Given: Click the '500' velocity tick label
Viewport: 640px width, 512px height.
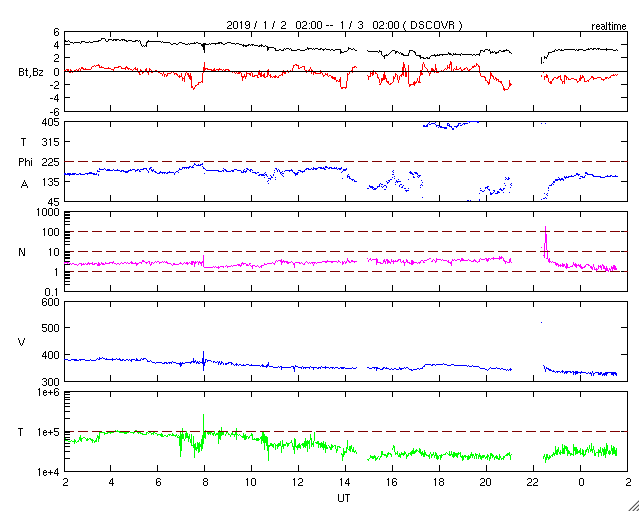Looking at the screenshot, I should coord(51,328).
